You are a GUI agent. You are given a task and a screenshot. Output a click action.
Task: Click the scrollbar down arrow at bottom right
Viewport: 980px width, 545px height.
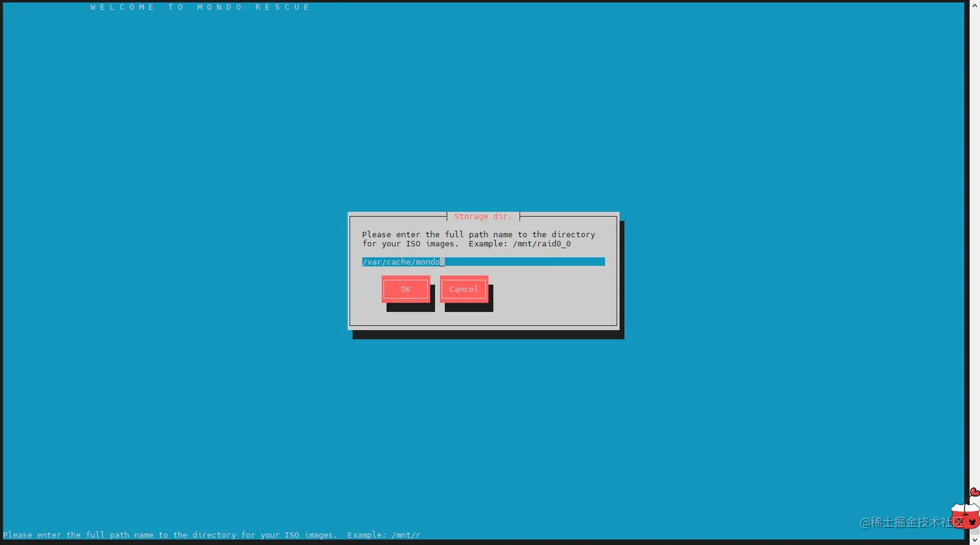(x=974, y=539)
